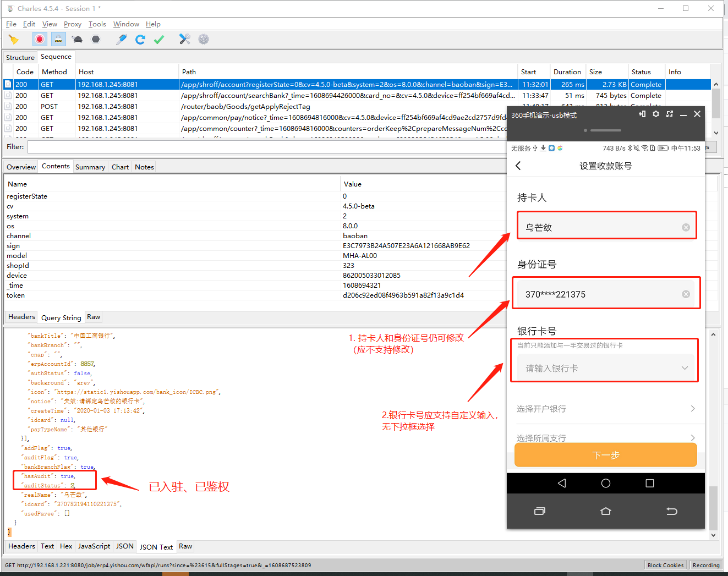728x576 pixels.
Task: Switch to the Chart tab
Action: 120,167
